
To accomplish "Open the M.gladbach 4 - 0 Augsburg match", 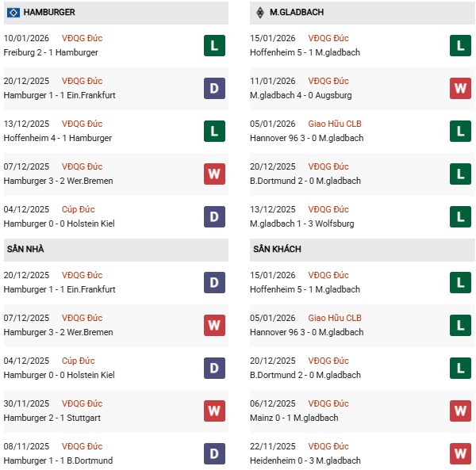I will 301,95.
